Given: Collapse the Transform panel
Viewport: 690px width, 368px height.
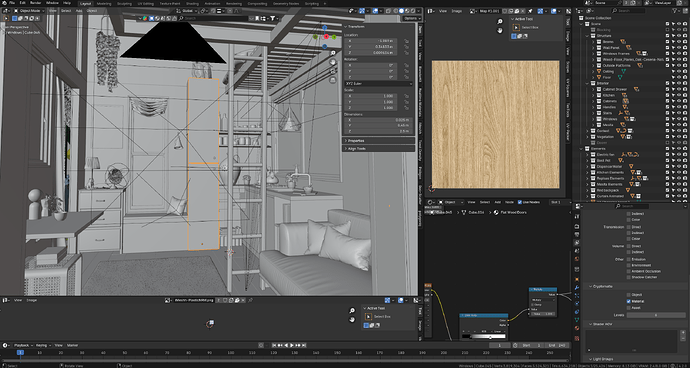Looking at the screenshot, I should pyautogui.click(x=345, y=26).
